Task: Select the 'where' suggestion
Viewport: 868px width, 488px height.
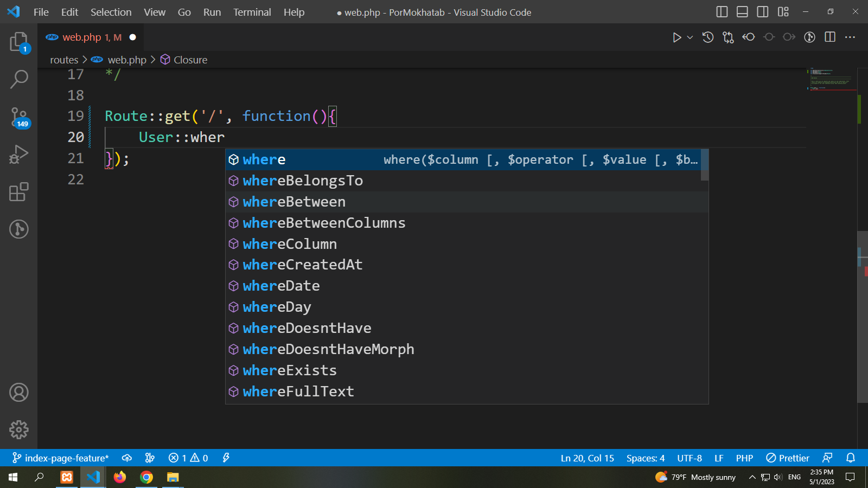Action: tap(463, 159)
